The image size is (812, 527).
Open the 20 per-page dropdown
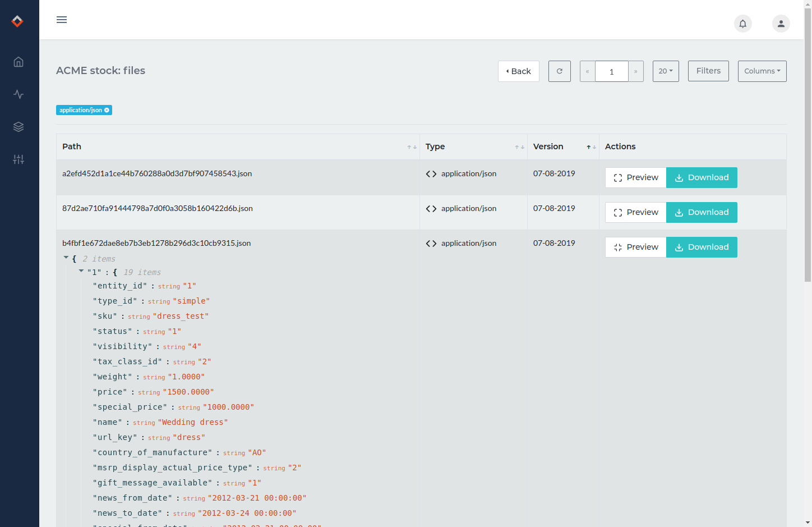[666, 71]
